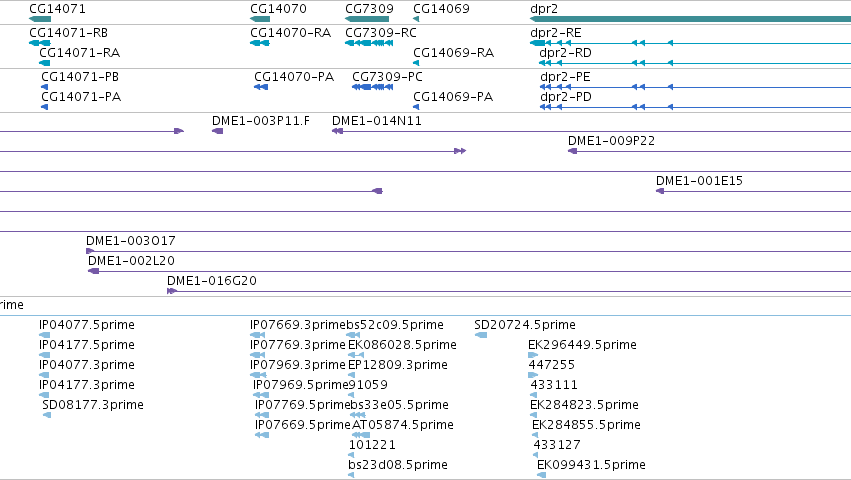Click the CG14070 gene arrow glyph
Image resolution: width=851 pixels, height=480 pixels.
[x=260, y=19]
